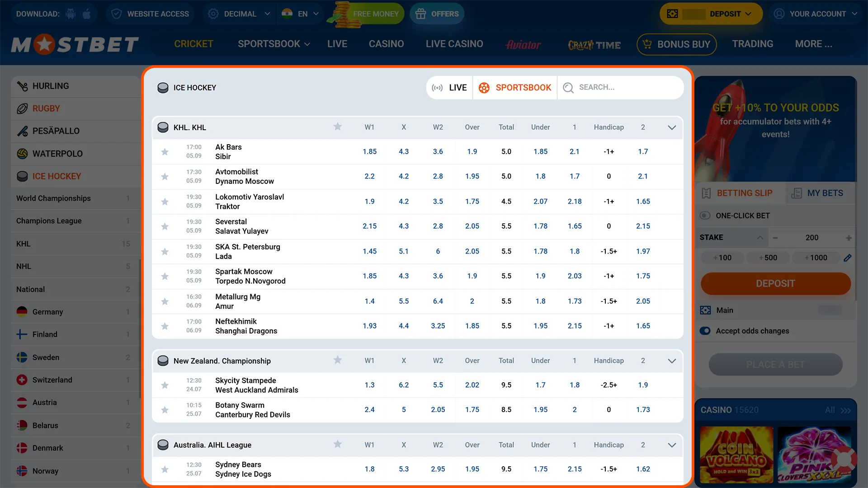Open Rugby in the sports sidebar
The width and height of the screenshot is (868, 488).
click(x=75, y=108)
